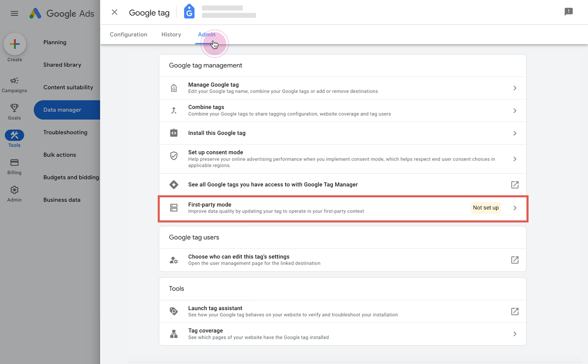Viewport: 588px width, 364px height.
Task: Open Campaigns megaphone icon
Action: (14, 81)
